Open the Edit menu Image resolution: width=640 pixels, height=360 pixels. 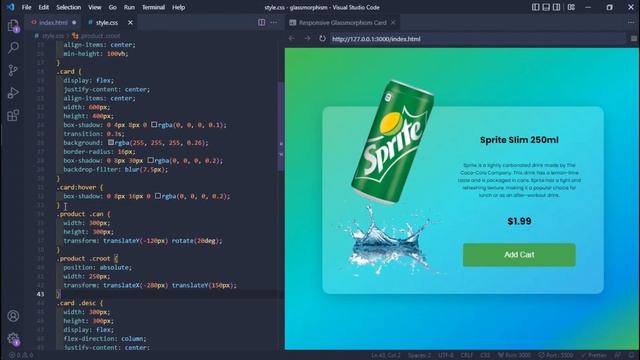(x=44, y=7)
